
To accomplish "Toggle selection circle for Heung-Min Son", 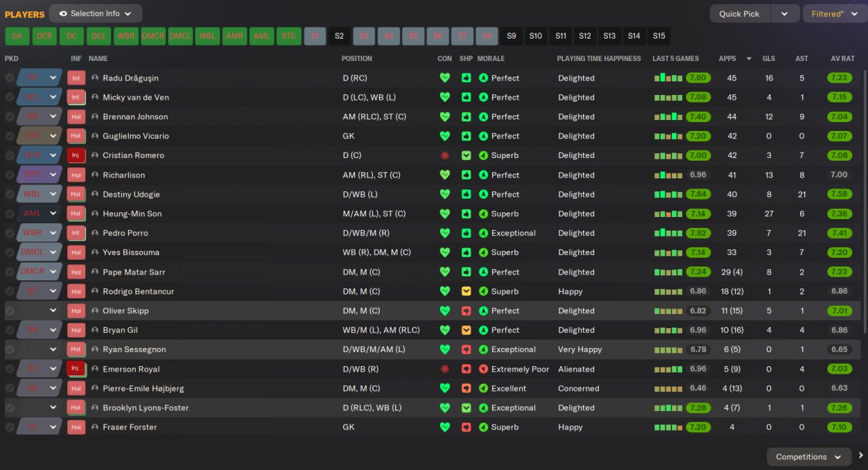I will click(9, 214).
